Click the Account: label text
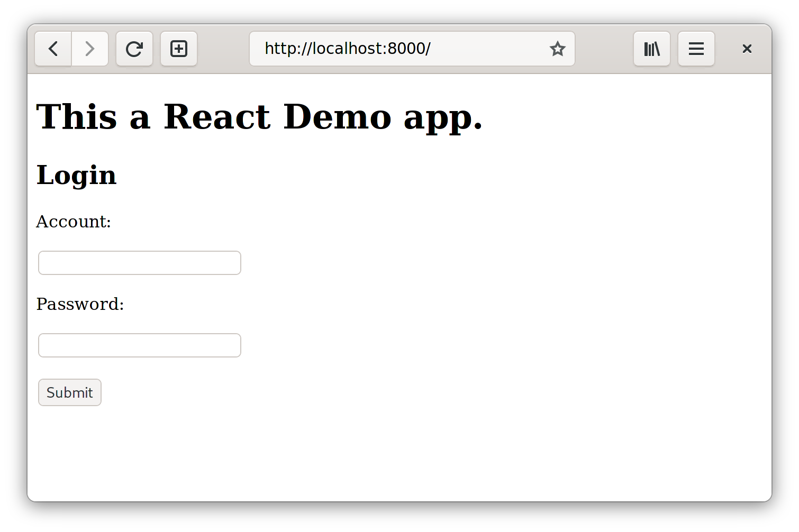This screenshot has height=532, width=799. 74,222
